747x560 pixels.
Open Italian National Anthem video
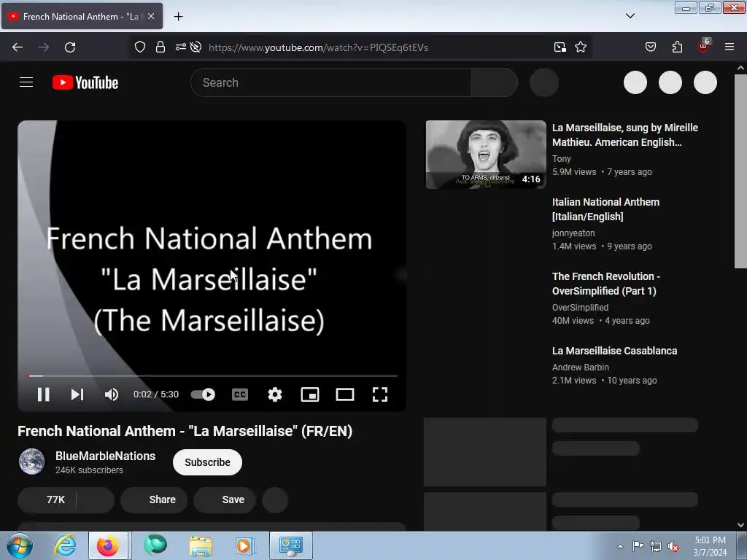tap(605, 209)
